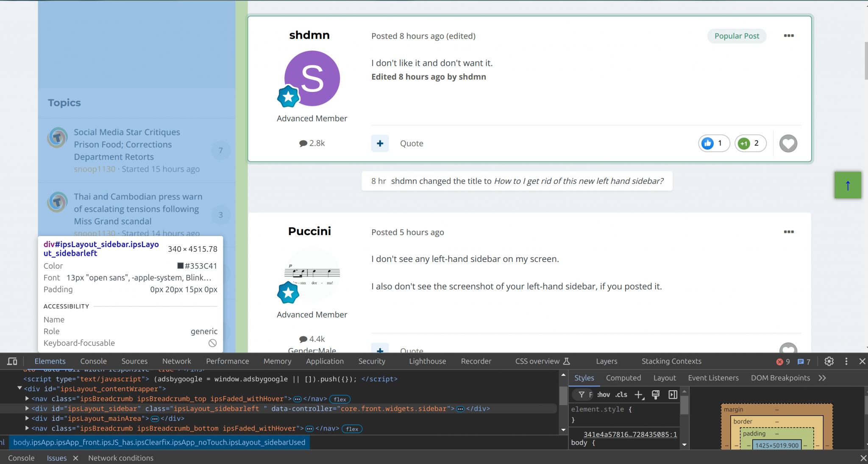Viewport: 868px width, 464px height.
Task: Click the red errors counter showing 9
Action: click(x=783, y=361)
